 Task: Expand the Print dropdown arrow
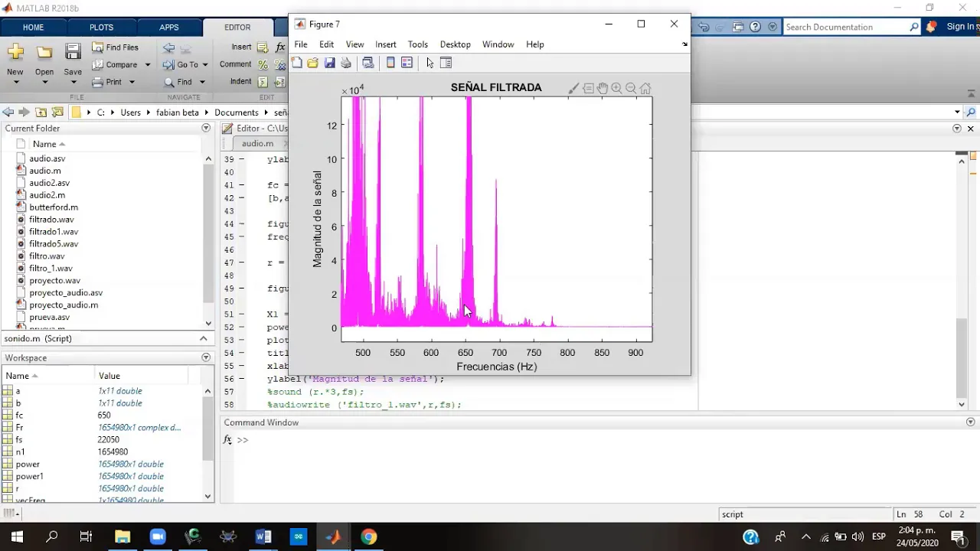(132, 82)
